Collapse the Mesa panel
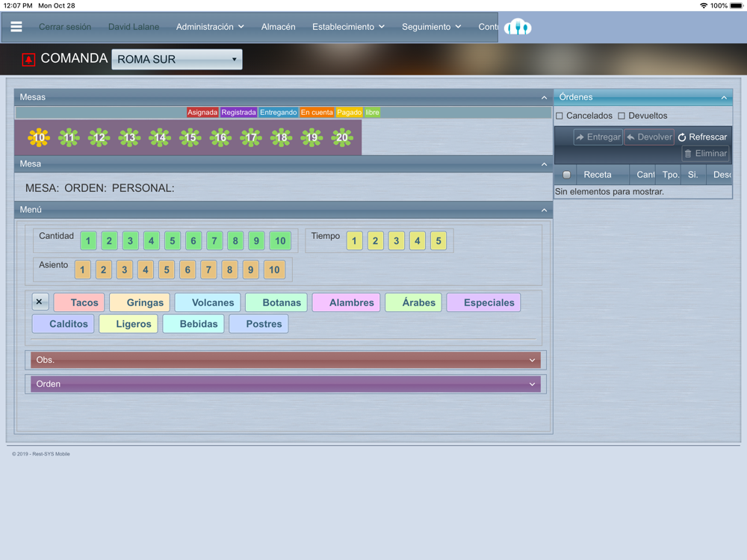 click(544, 164)
